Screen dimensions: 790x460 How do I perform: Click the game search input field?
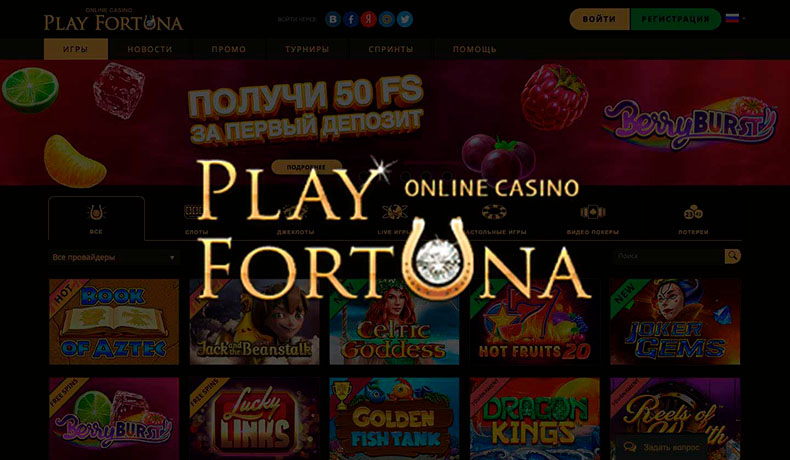(x=669, y=256)
